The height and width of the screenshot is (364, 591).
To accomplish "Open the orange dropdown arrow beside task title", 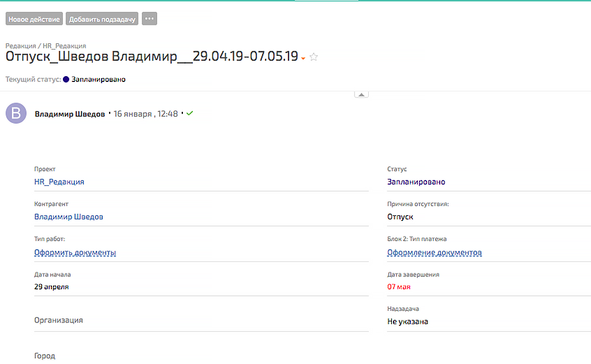I will coord(303,58).
